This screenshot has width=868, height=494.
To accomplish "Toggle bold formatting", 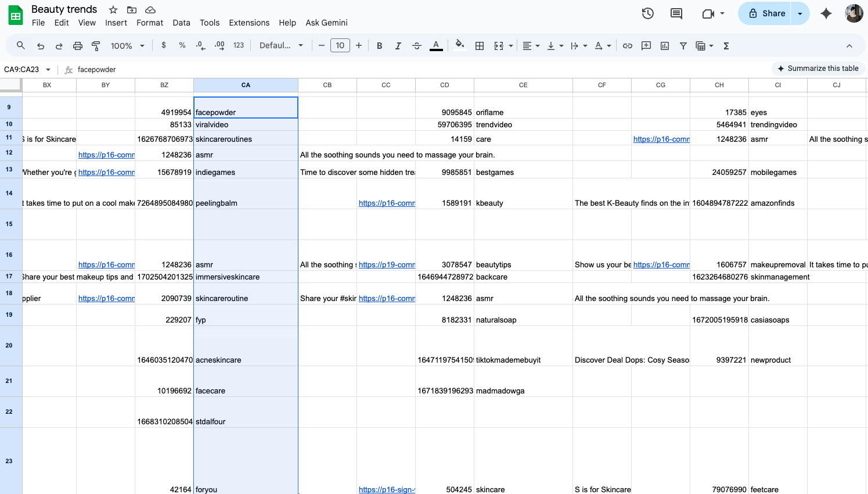I will point(379,45).
